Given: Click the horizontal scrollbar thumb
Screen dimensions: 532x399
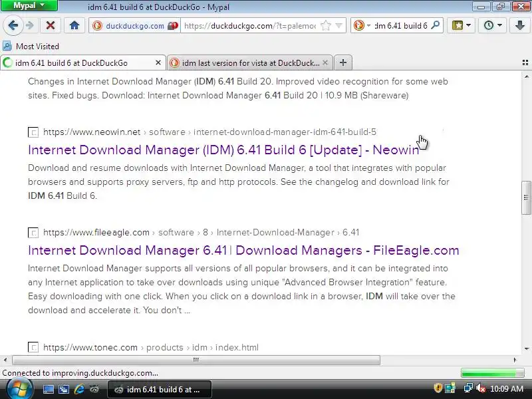Looking at the screenshot, I should [196, 360].
